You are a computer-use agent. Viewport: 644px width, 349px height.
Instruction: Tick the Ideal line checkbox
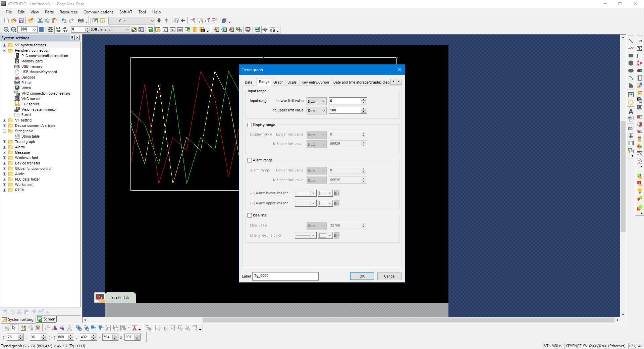[x=250, y=215]
